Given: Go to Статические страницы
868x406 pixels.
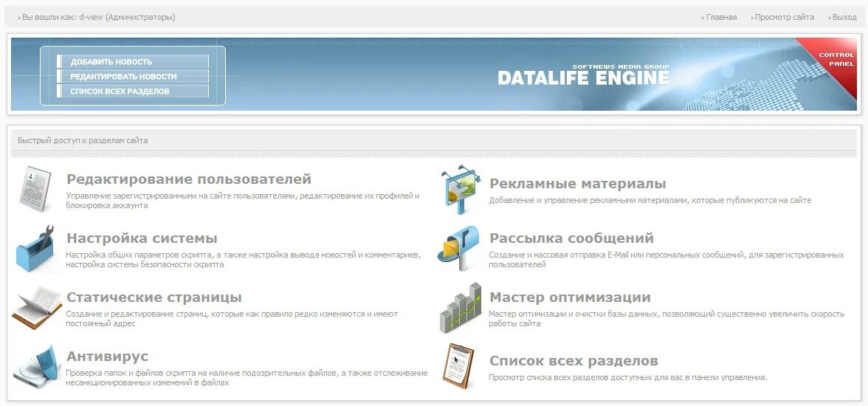Looking at the screenshot, I should [x=154, y=297].
